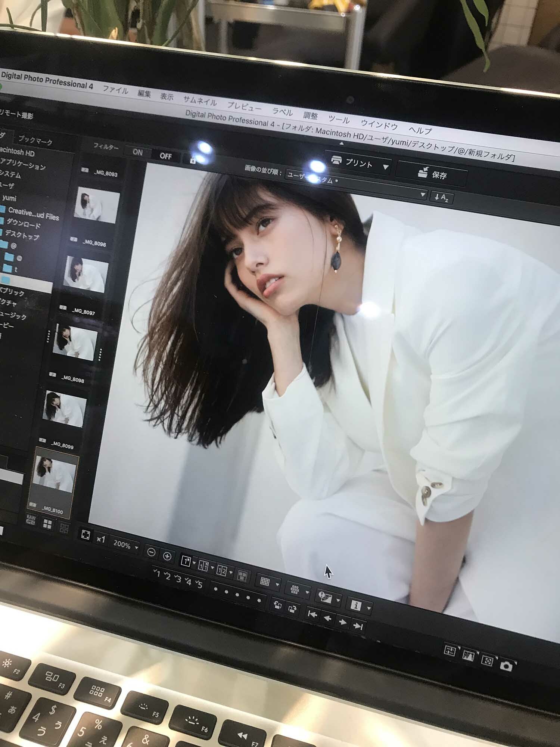Go to previous image arrow
This screenshot has height=747, width=560.
[x=327, y=618]
